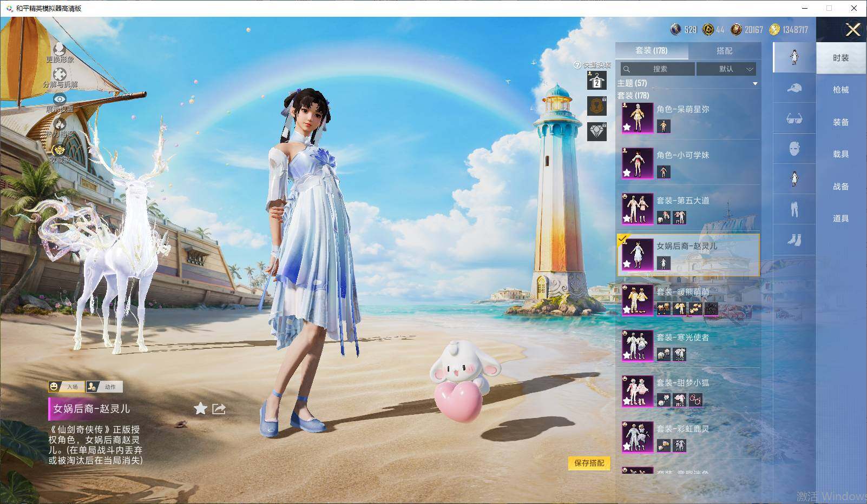
Task: Favorite 女娲后裔-赵灵儿 with the star icon
Action: point(200,408)
